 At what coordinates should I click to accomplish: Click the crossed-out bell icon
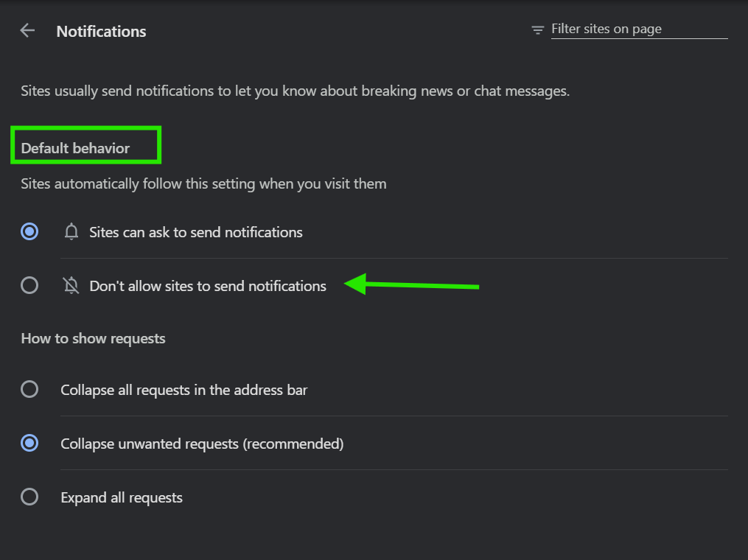71,286
